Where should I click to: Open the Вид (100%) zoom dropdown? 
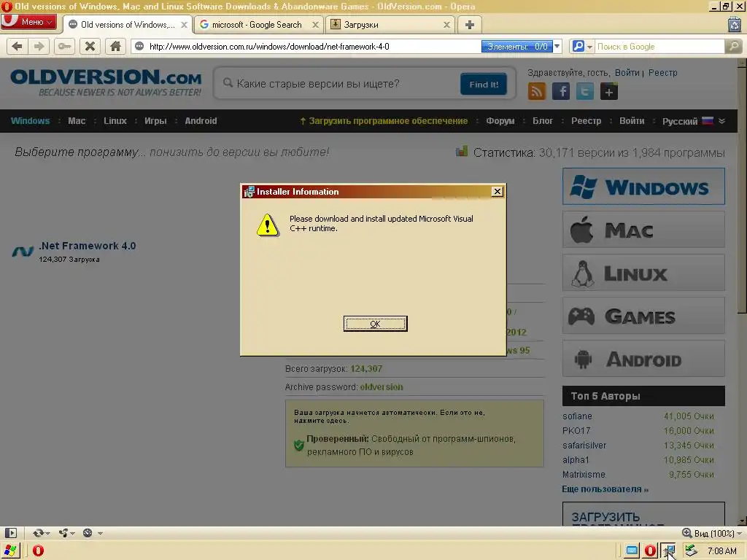tap(712, 533)
